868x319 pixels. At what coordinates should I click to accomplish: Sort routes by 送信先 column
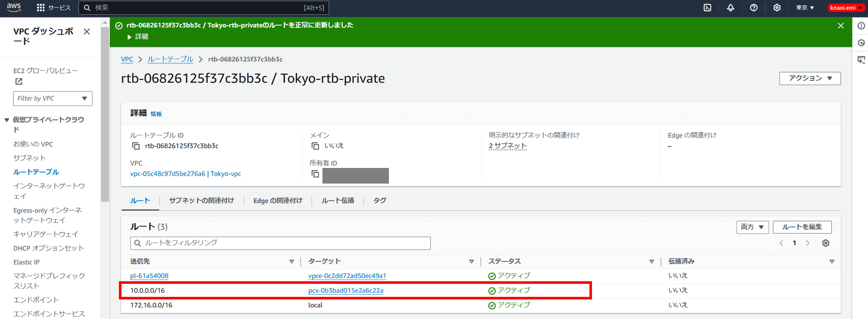tap(292, 262)
